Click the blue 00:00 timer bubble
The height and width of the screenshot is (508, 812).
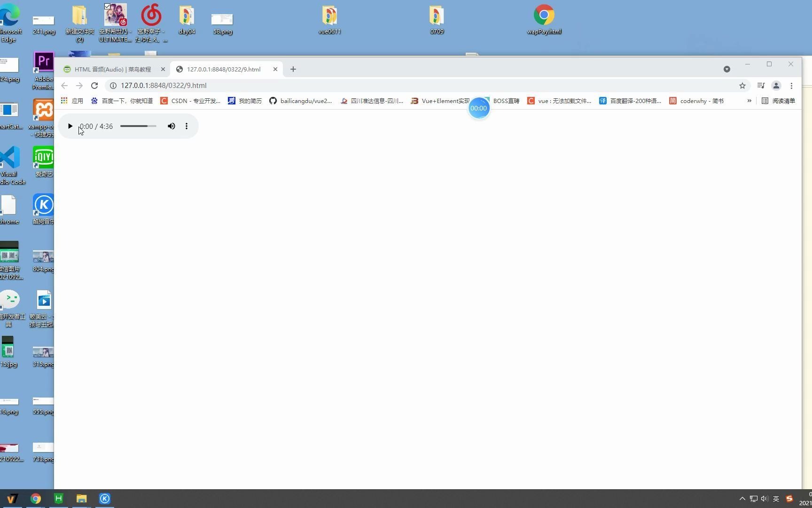pos(479,108)
